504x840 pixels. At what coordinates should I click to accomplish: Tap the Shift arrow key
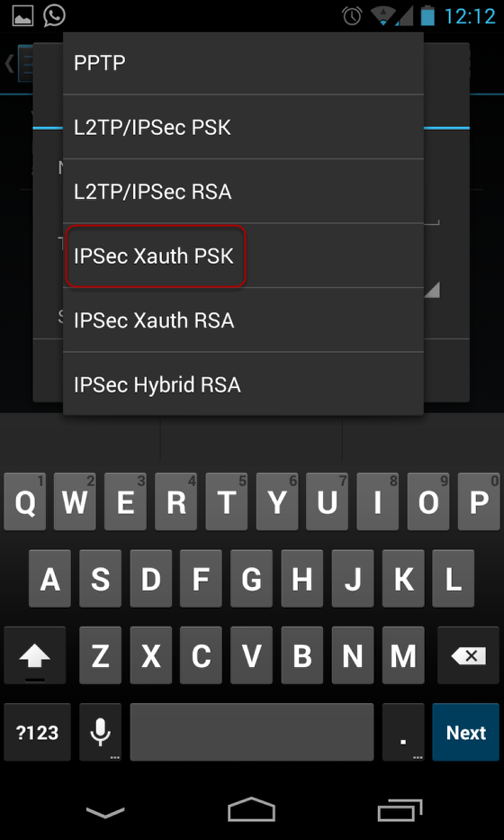pyautogui.click(x=35, y=655)
